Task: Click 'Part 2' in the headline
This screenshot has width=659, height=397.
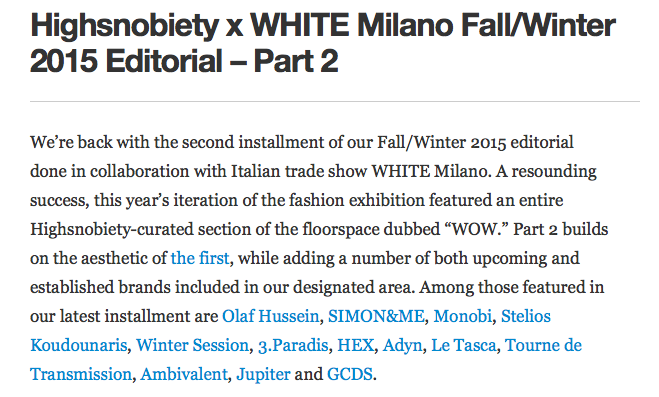Action: [296, 61]
